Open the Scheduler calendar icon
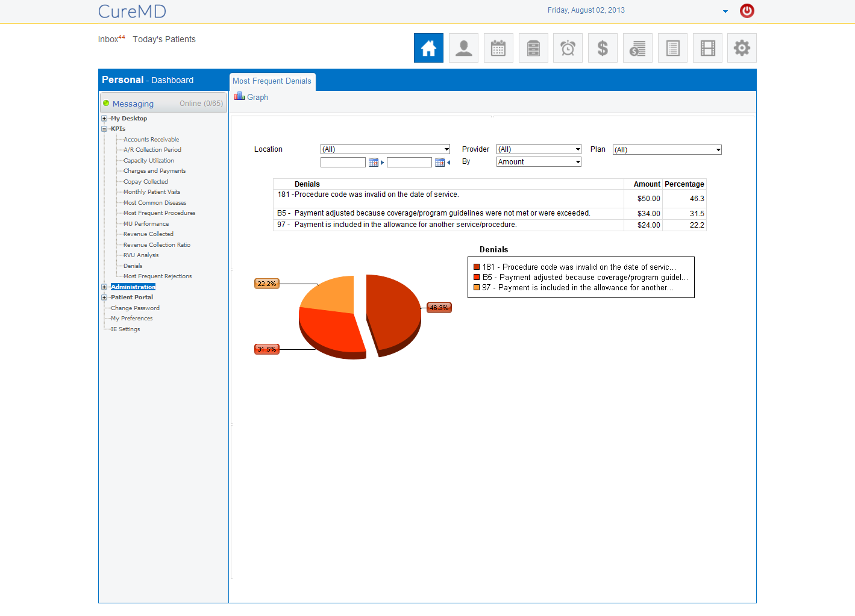855x616 pixels. (x=498, y=48)
